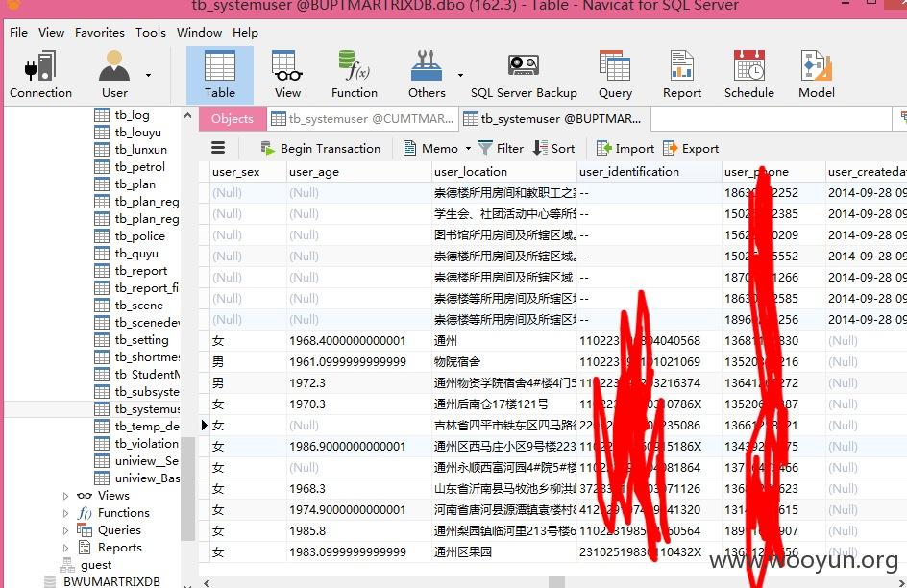907x588 pixels.
Task: Select tb_subsyste table in tree
Action: 147,392
